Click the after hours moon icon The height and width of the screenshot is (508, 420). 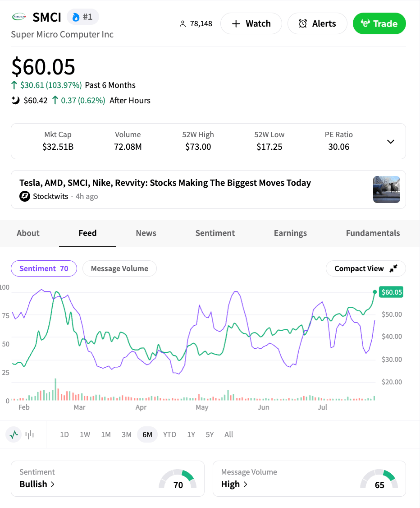[15, 100]
